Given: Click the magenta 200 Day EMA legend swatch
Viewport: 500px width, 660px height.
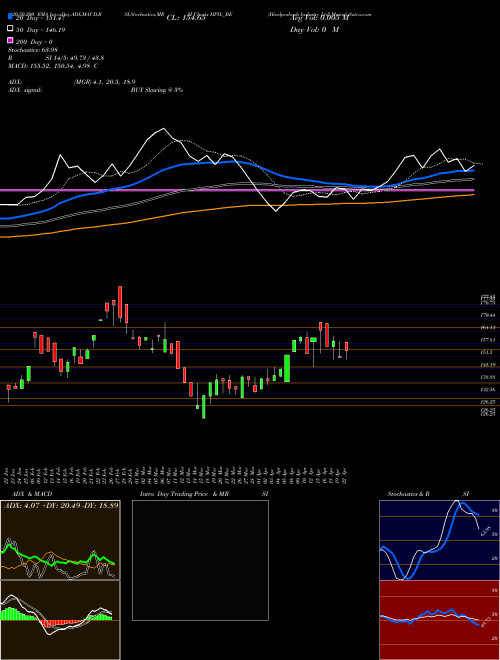Looking at the screenshot, I should pyautogui.click(x=11, y=40).
